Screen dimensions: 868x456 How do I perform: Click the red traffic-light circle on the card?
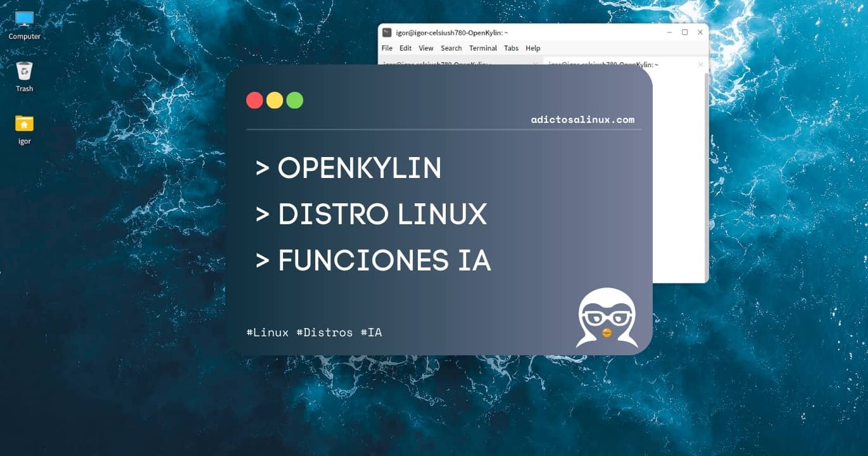[255, 100]
